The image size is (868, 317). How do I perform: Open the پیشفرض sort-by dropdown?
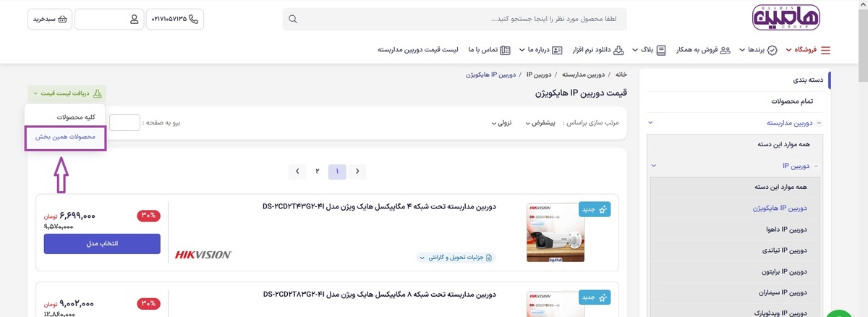pos(542,123)
